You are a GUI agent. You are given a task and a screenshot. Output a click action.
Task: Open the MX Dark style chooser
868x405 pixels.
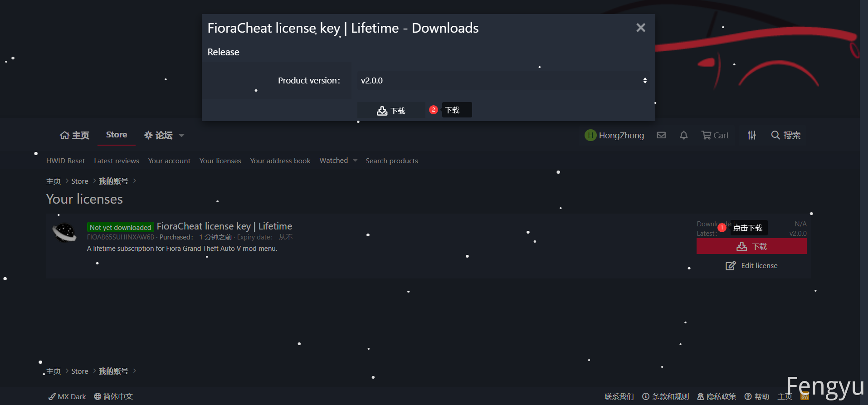point(67,396)
